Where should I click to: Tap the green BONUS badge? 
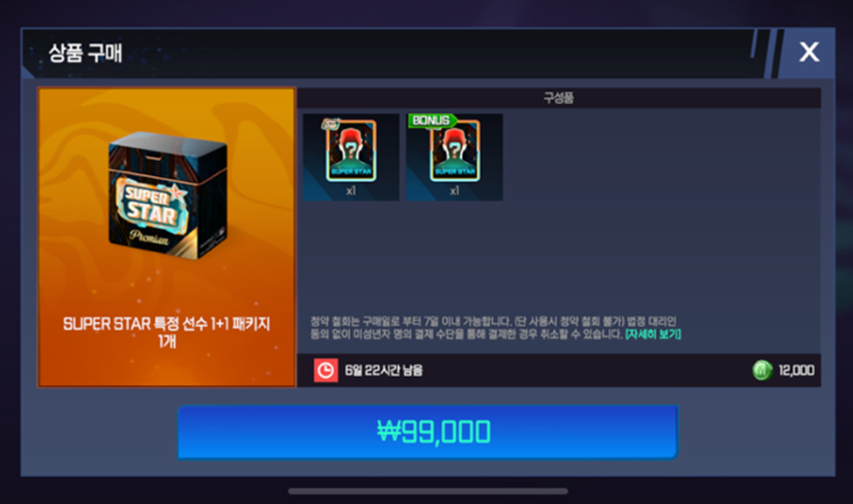click(432, 120)
